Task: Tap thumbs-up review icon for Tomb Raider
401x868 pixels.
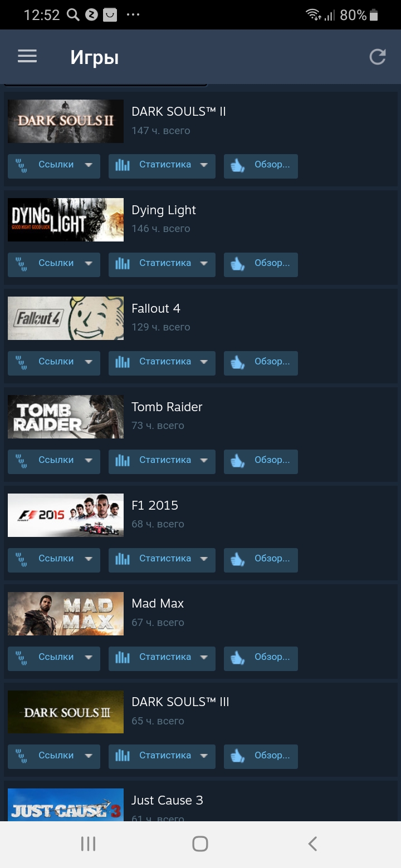Action: click(x=238, y=461)
